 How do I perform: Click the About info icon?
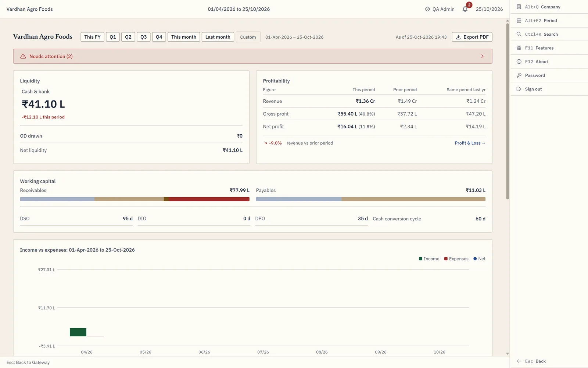pos(519,61)
